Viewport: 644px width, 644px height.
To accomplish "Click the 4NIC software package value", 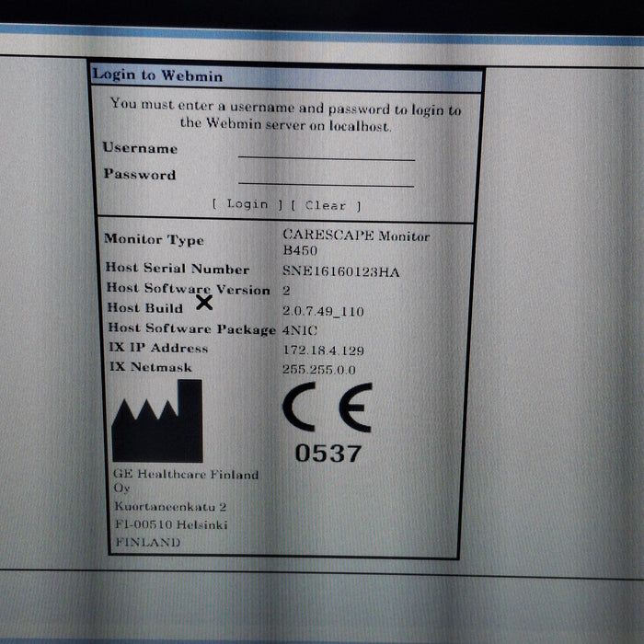I will [300, 329].
